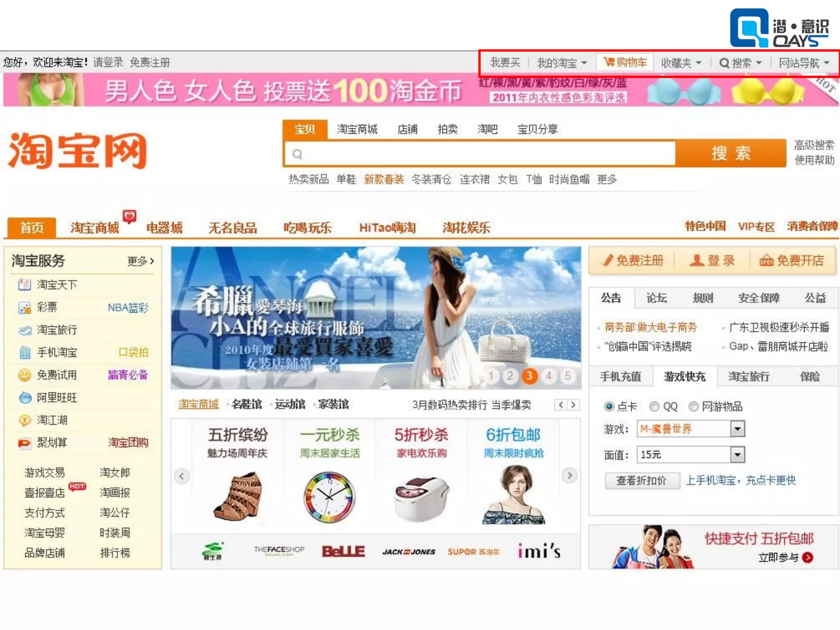Click the 阿里旺旺 messenger icon

(x=25, y=397)
